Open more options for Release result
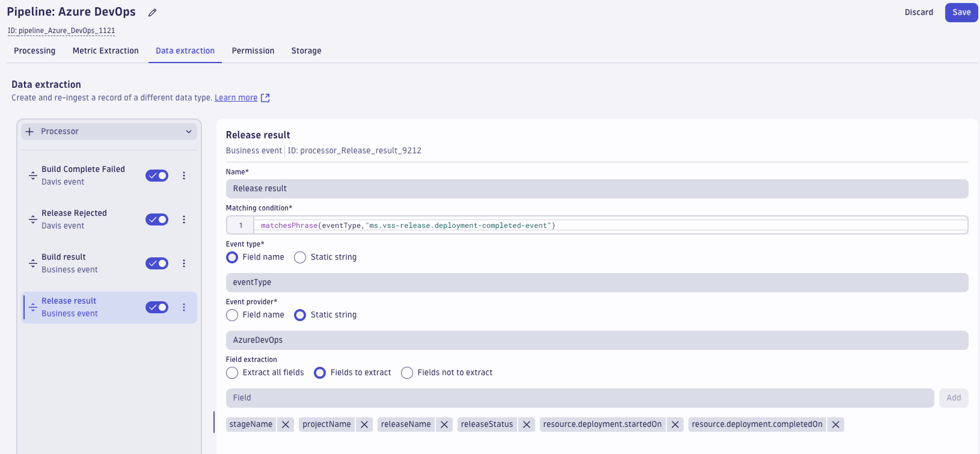980x454 pixels. (x=184, y=307)
